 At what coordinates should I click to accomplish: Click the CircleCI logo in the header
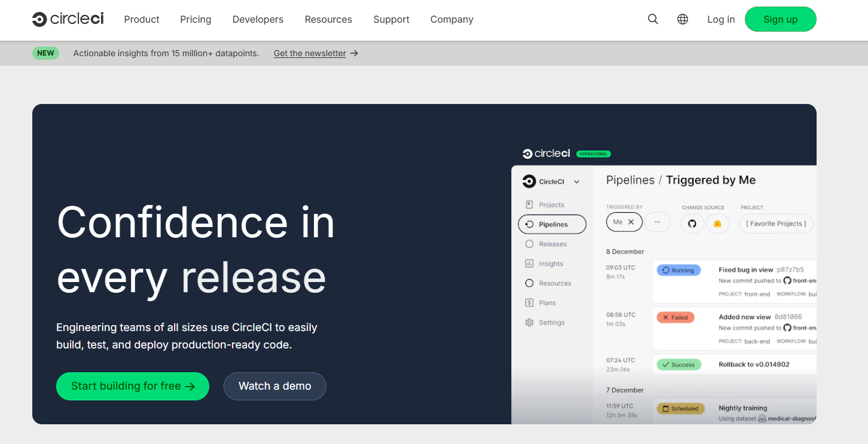click(68, 19)
